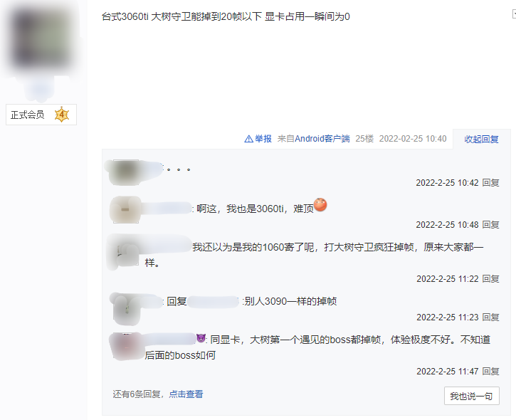Open the blurred avatar of the main poster
This screenshot has width=516, height=420.
coord(42,38)
